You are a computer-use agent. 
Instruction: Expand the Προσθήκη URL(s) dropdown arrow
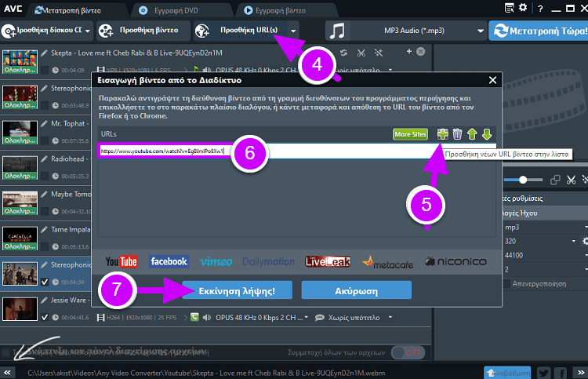[294, 31]
